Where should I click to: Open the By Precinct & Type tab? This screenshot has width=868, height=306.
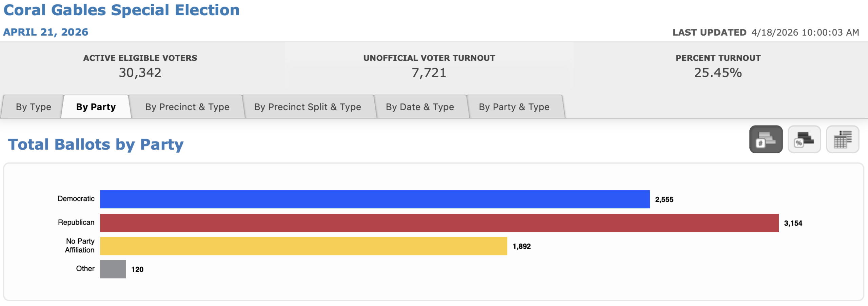pyautogui.click(x=187, y=107)
